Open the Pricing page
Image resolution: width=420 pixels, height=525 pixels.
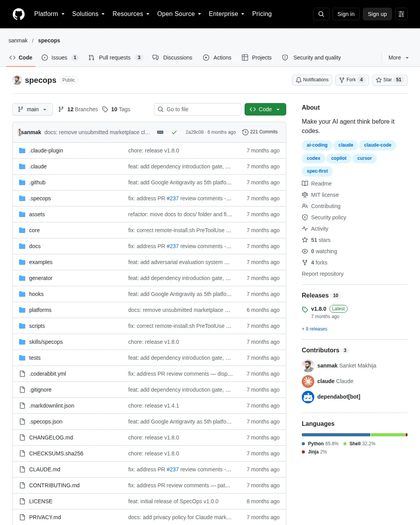262,14
